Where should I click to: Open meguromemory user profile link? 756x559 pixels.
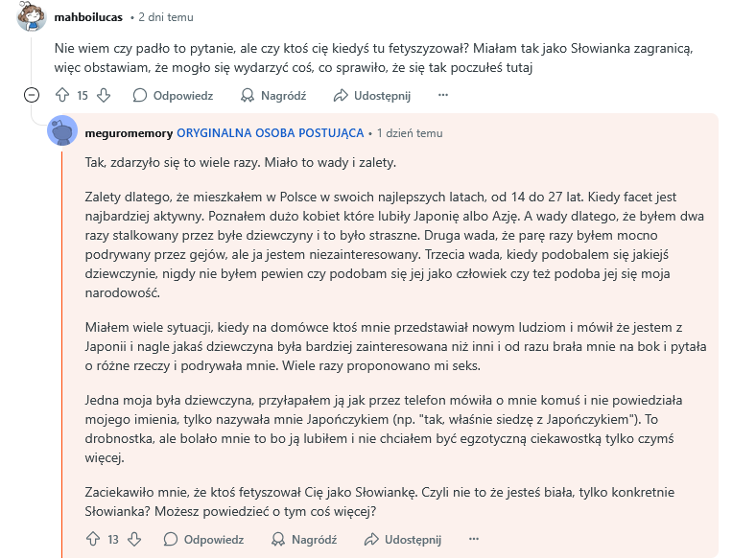point(129,132)
